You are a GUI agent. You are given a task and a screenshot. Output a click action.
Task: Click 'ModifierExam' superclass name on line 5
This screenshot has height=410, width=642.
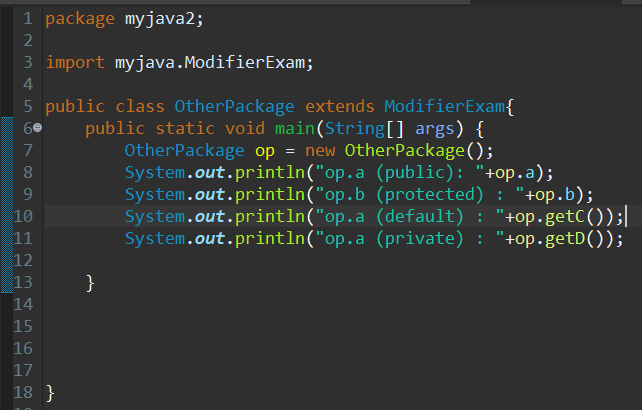445,106
